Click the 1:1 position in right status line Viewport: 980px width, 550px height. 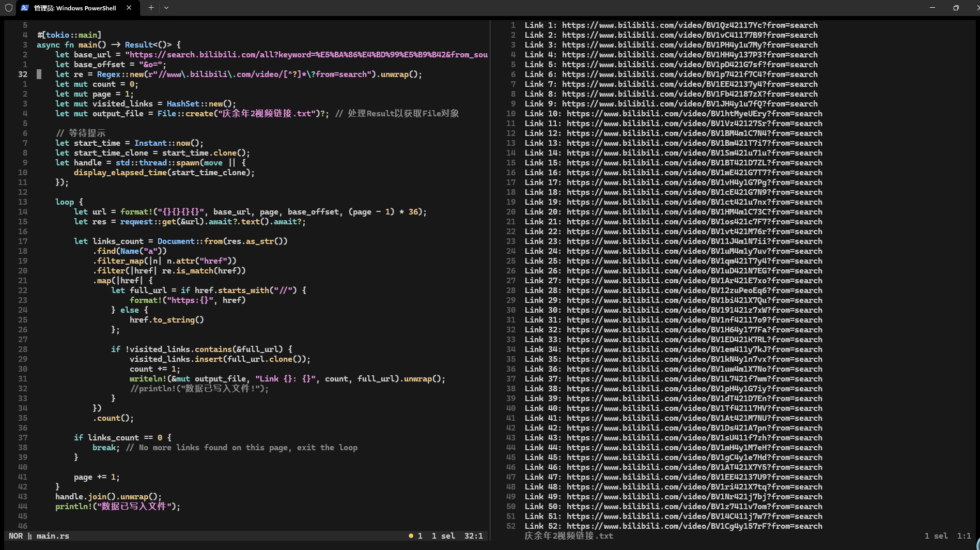point(963,536)
